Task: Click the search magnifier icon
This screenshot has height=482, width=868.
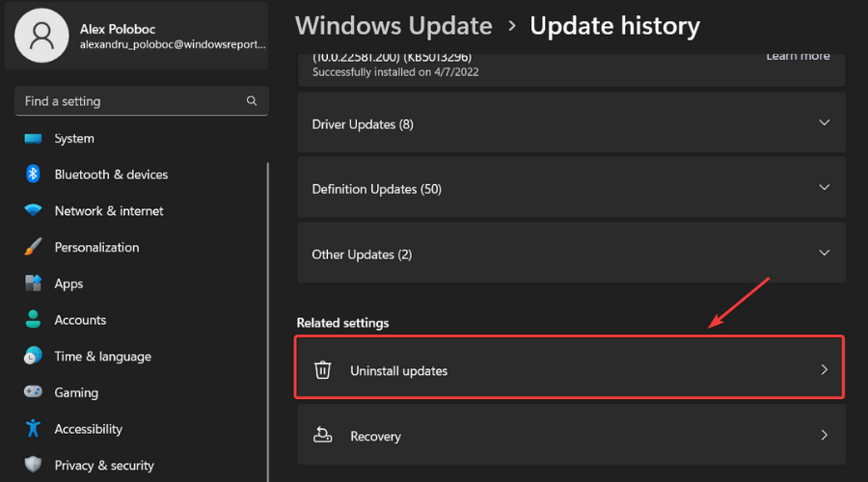Action: [x=252, y=100]
